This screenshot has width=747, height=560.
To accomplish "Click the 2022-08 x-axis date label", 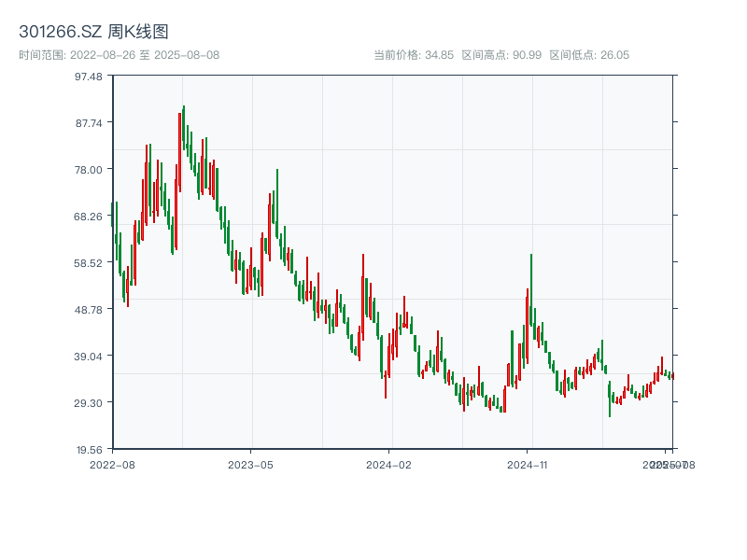I will click(112, 463).
